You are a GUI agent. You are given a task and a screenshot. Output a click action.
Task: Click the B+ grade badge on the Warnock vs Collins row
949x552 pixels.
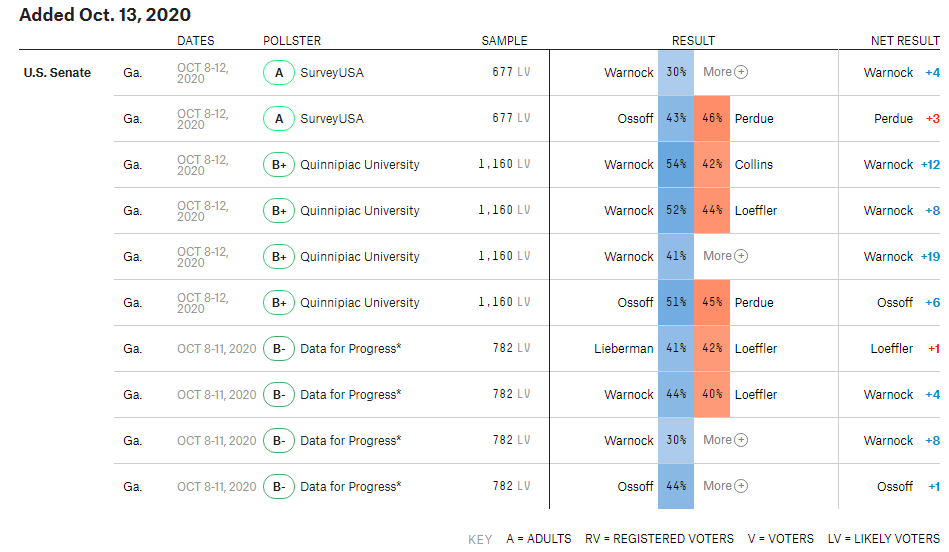[x=278, y=165]
